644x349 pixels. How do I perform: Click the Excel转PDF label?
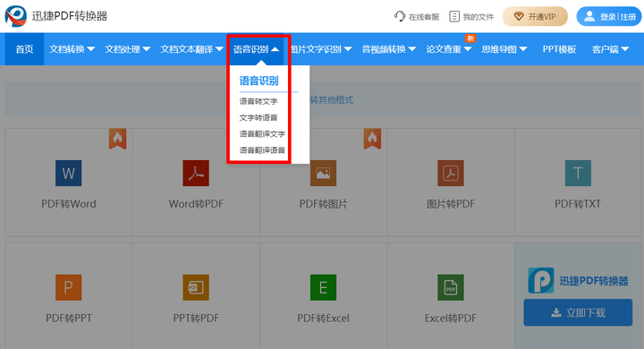451,319
